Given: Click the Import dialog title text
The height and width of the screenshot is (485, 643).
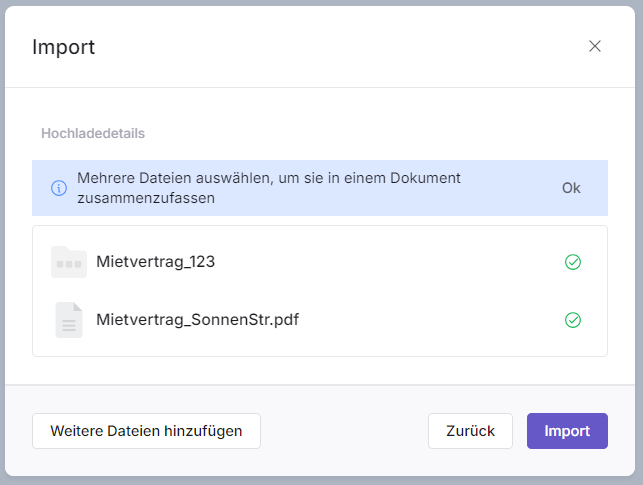Looking at the screenshot, I should pyautogui.click(x=64, y=47).
